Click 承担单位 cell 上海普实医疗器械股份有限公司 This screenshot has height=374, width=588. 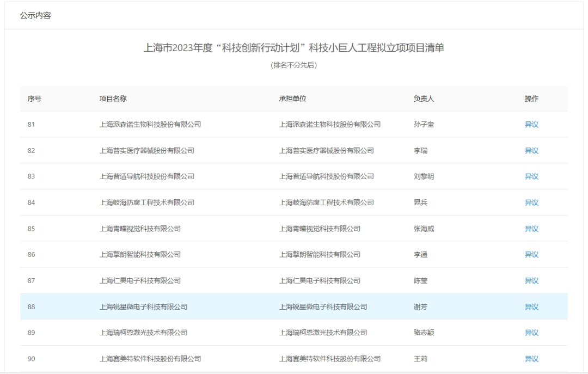(326, 151)
